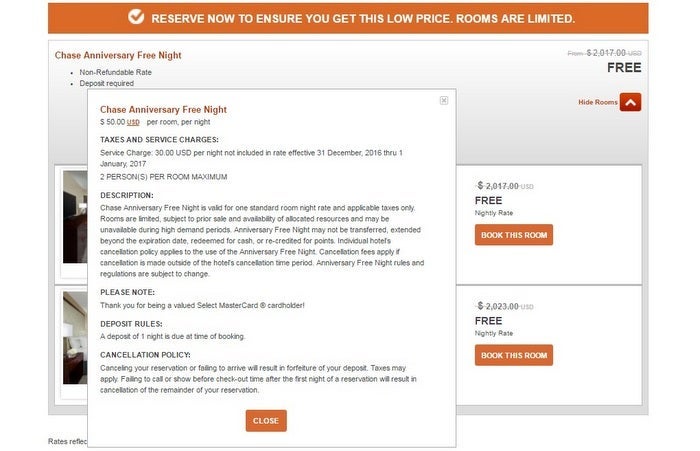The width and height of the screenshot is (700, 451).
Task: Click the Deposit Rules heading
Action: click(130, 324)
